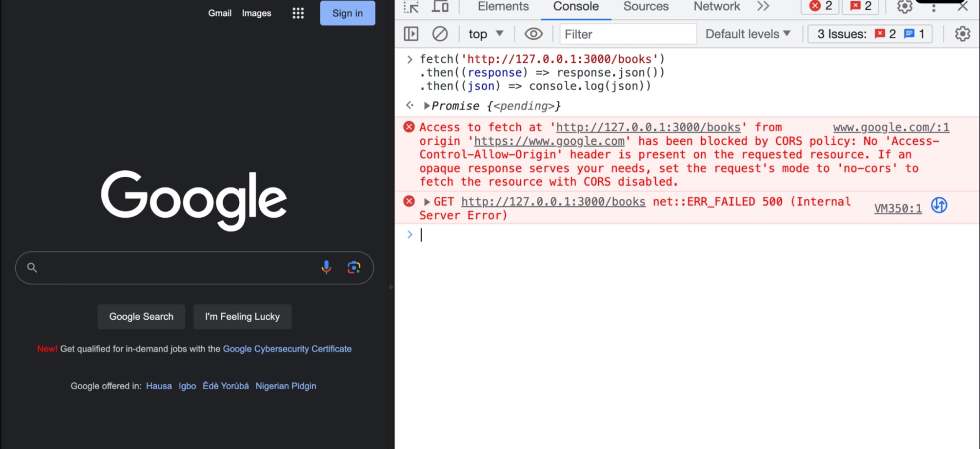Image resolution: width=980 pixels, height=449 pixels.
Task: Click the fetch command input arrow icon
Action: pos(409,59)
